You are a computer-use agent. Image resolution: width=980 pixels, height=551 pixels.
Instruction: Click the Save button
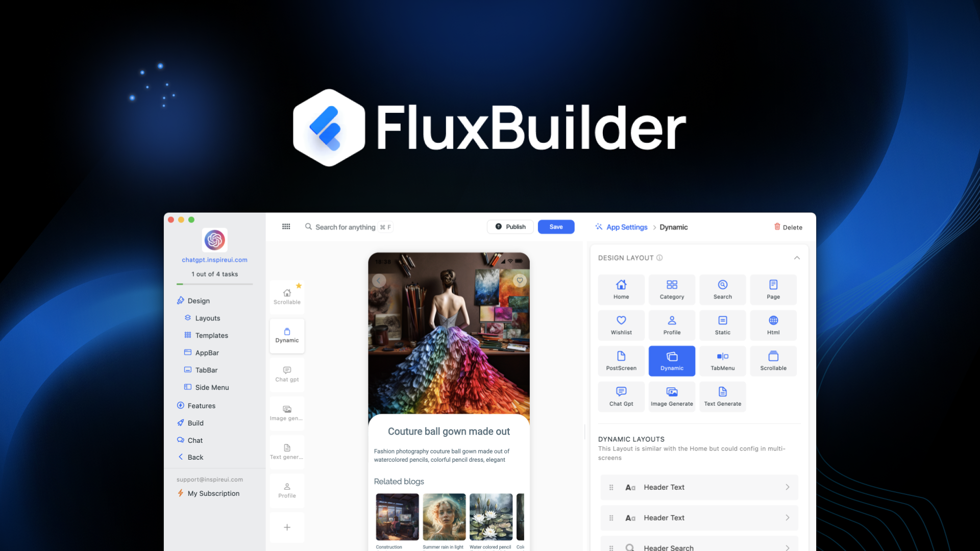[556, 227]
